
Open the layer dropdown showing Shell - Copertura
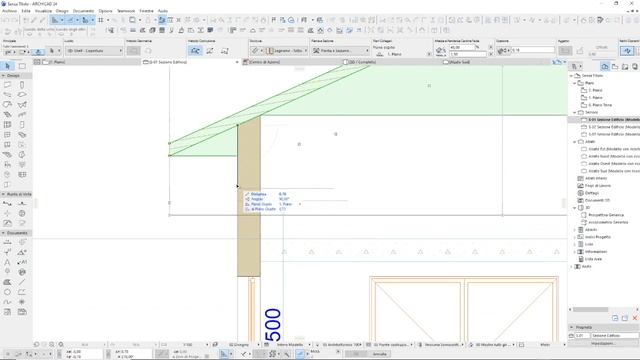[x=94, y=51]
